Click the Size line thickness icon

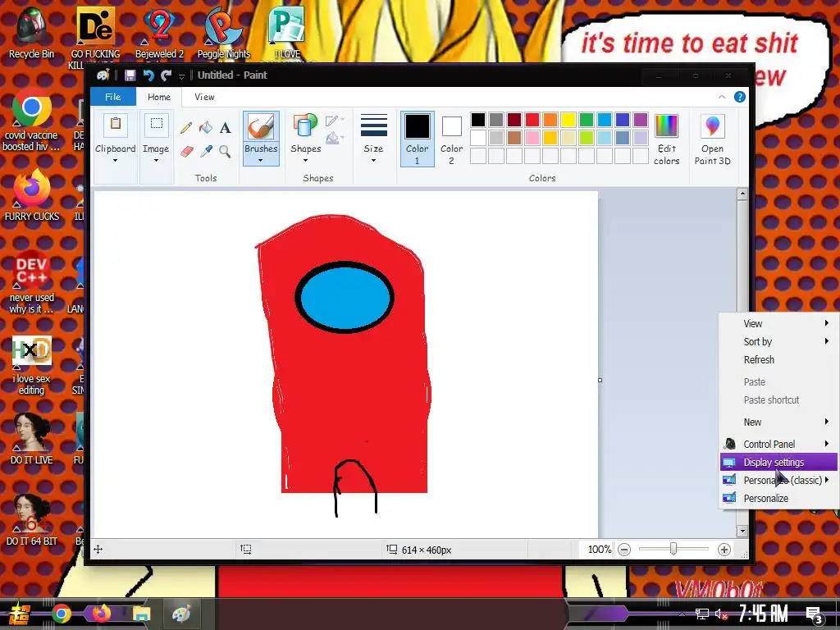[373, 126]
